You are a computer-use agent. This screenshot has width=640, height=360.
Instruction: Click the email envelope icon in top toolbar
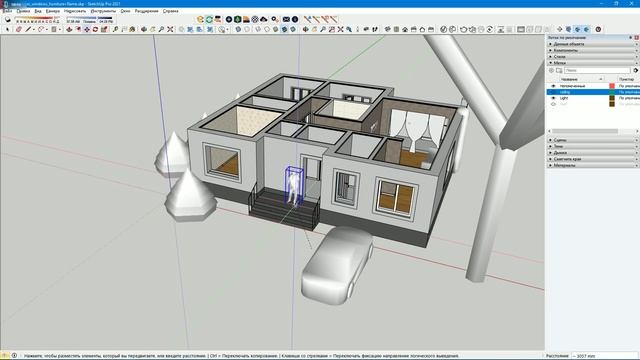pos(286,19)
